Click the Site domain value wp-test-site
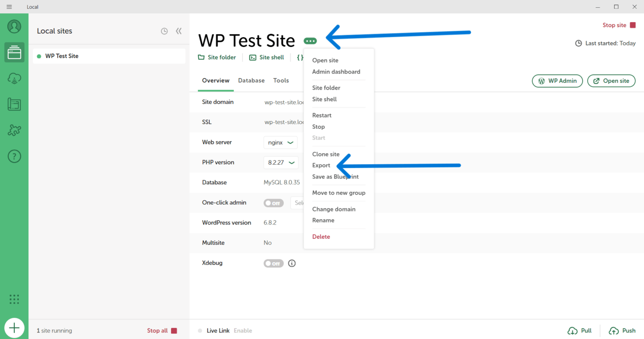The width and height of the screenshot is (644, 339). click(284, 102)
